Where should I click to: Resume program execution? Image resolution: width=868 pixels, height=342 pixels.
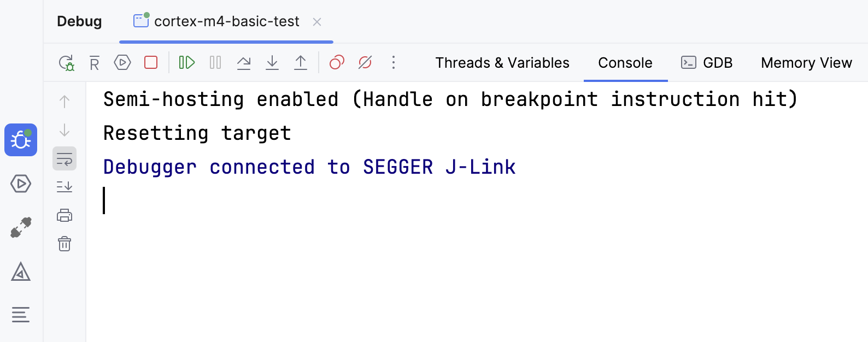[187, 62]
